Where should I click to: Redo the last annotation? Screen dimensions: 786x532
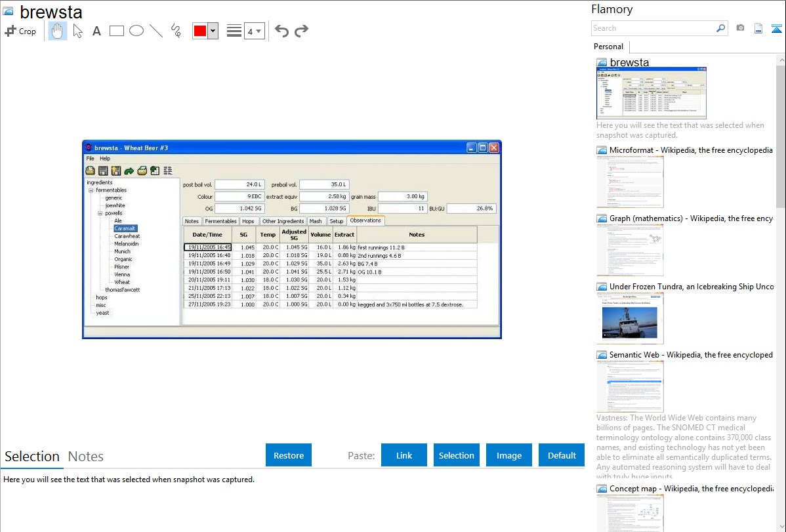click(x=302, y=31)
